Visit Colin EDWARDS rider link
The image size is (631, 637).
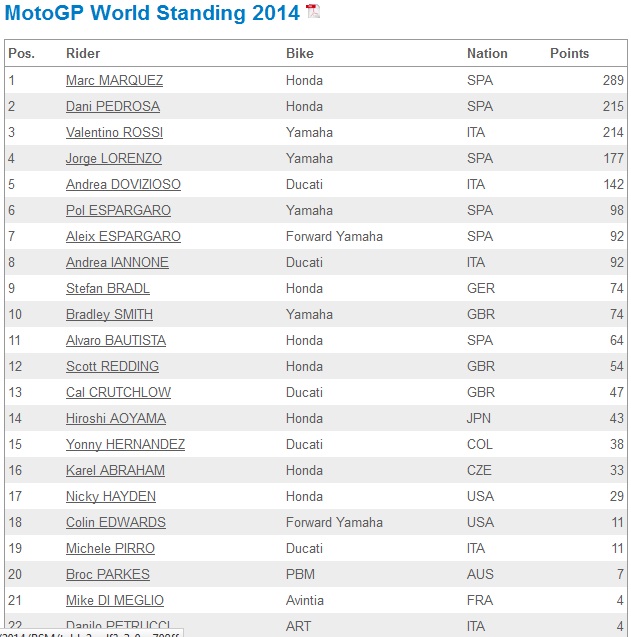pyautogui.click(x=116, y=522)
